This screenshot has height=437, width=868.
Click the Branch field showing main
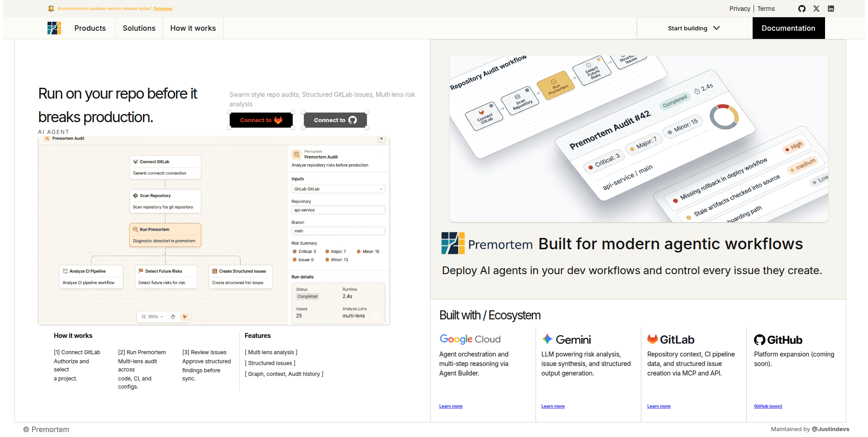[x=338, y=231]
